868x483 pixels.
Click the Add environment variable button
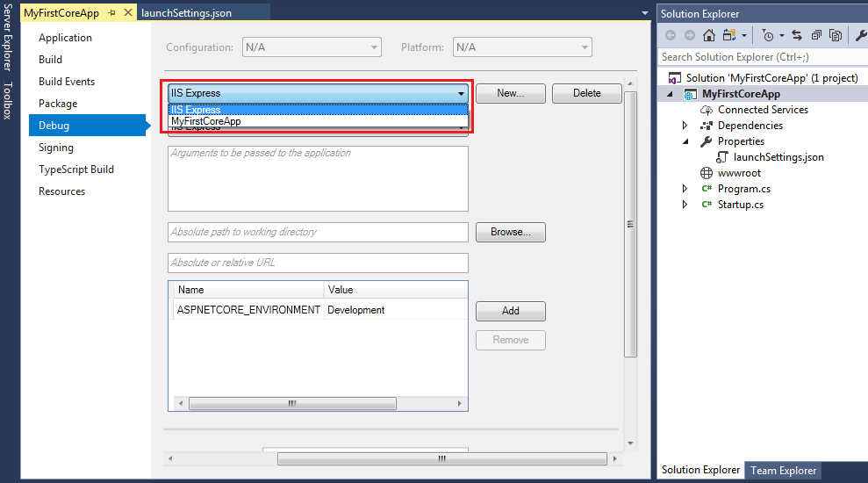511,311
